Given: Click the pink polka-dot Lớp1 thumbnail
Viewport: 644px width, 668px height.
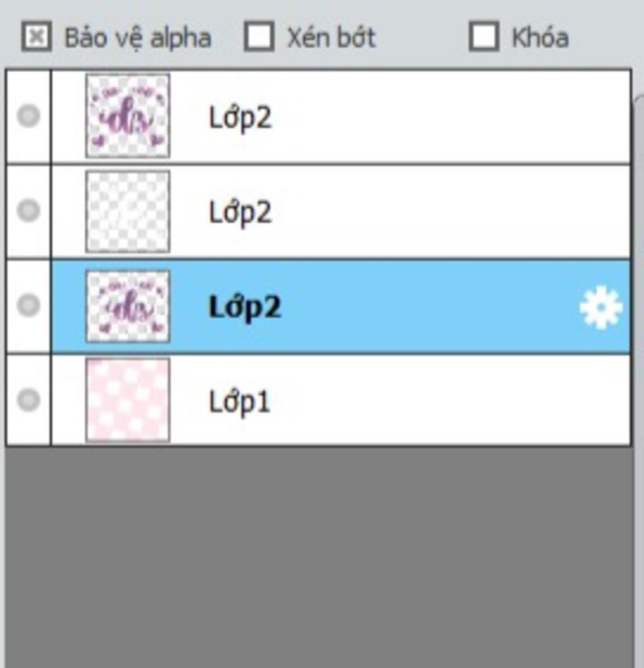Looking at the screenshot, I should click(128, 399).
